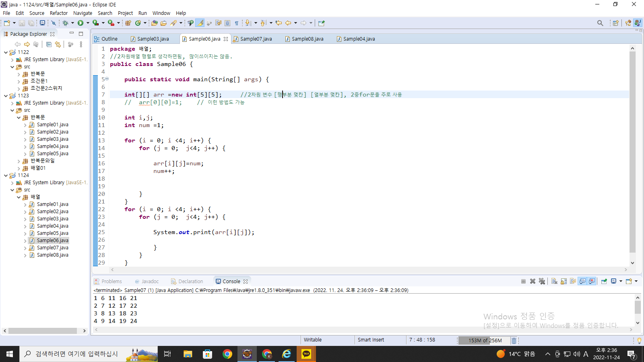Open Package Explorer View Menu dots

click(81, 44)
